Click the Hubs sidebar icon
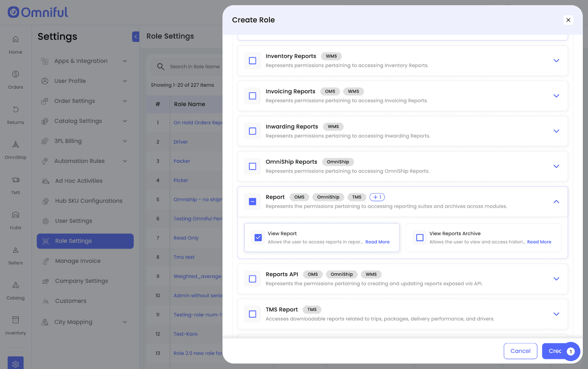 15,215
